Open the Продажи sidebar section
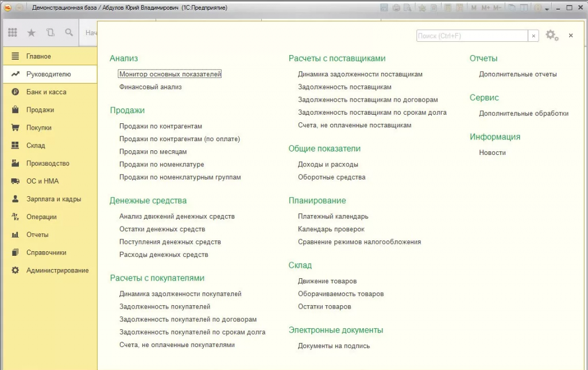Image resolution: width=588 pixels, height=370 pixels. click(50, 110)
